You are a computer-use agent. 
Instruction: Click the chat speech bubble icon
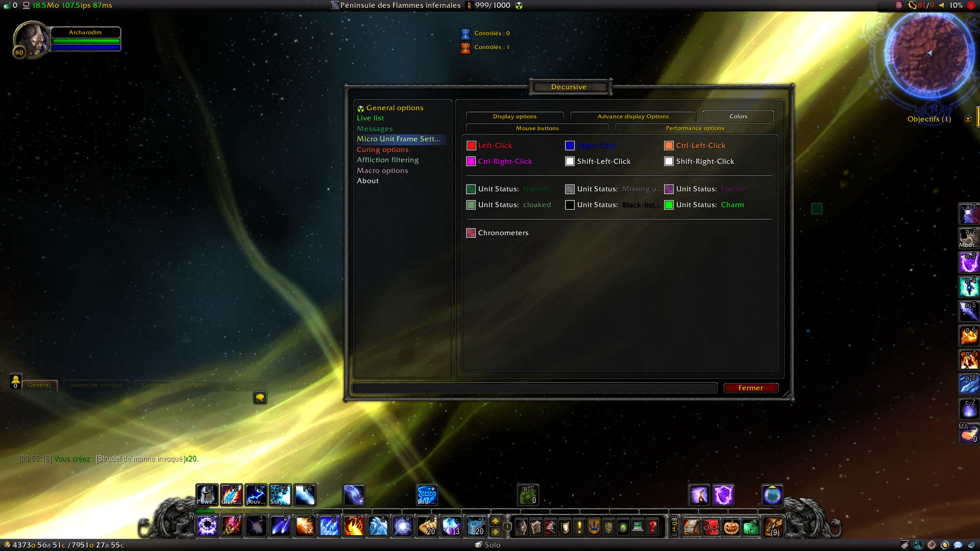coord(260,397)
